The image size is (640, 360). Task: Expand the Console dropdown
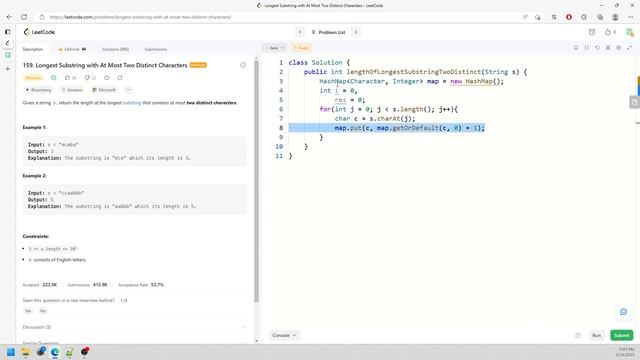pos(284,335)
